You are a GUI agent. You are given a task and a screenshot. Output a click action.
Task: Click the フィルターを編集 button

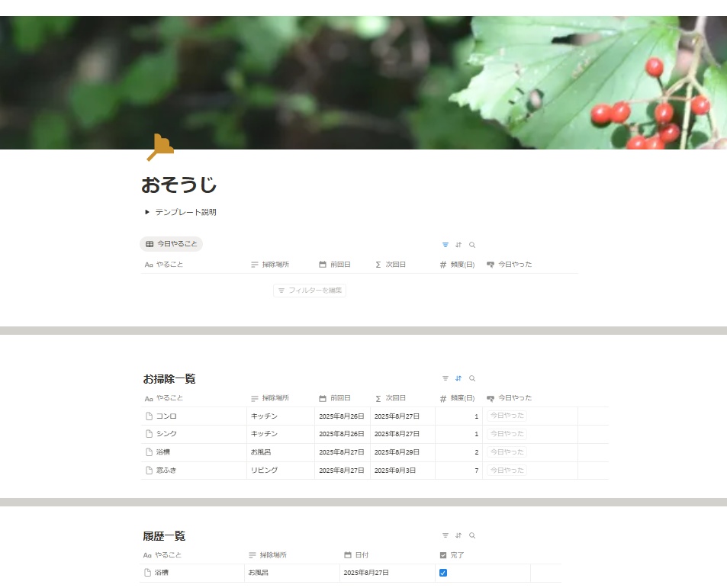click(x=310, y=291)
